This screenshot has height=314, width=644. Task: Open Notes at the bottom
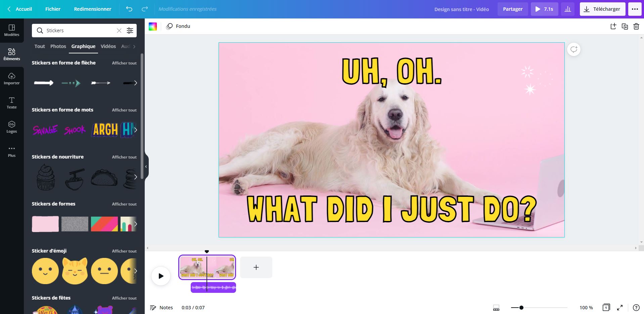pyautogui.click(x=162, y=308)
